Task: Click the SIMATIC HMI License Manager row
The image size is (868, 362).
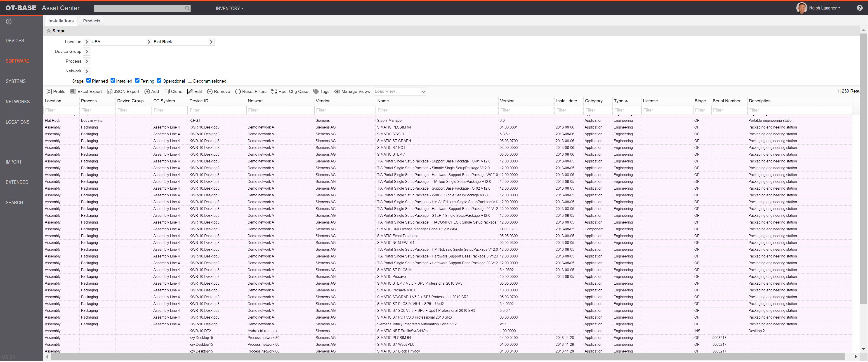Action: [448, 229]
